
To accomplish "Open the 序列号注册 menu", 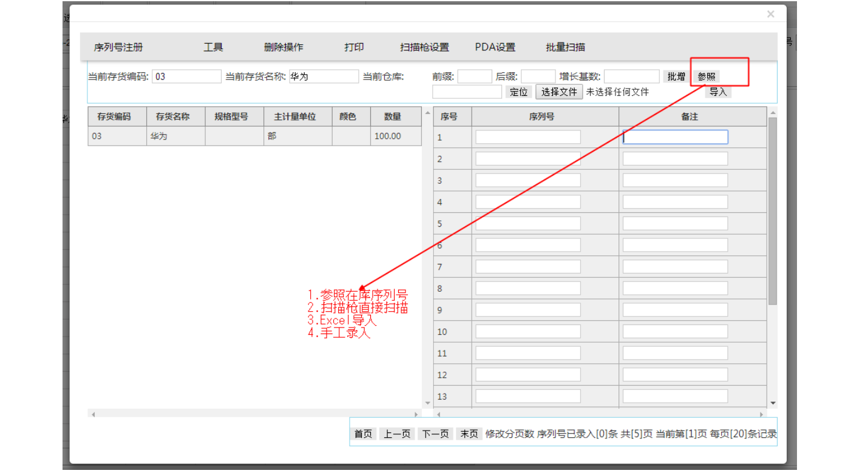I will pyautogui.click(x=118, y=47).
